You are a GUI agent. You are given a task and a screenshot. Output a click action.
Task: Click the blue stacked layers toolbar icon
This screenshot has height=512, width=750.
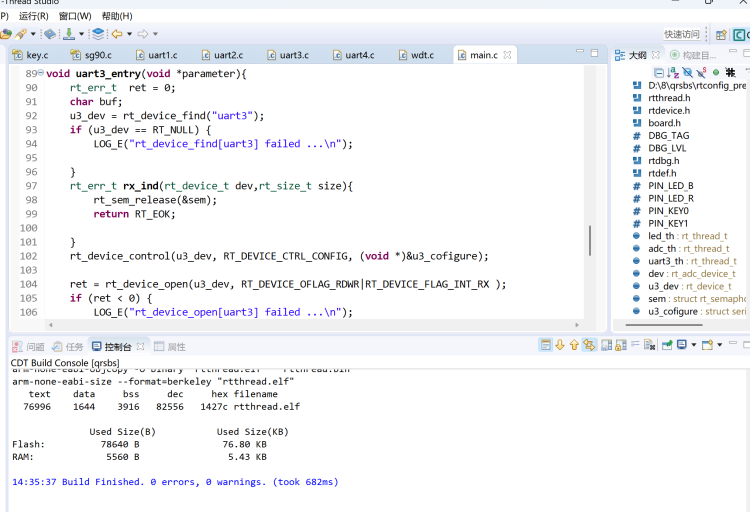(x=98, y=34)
